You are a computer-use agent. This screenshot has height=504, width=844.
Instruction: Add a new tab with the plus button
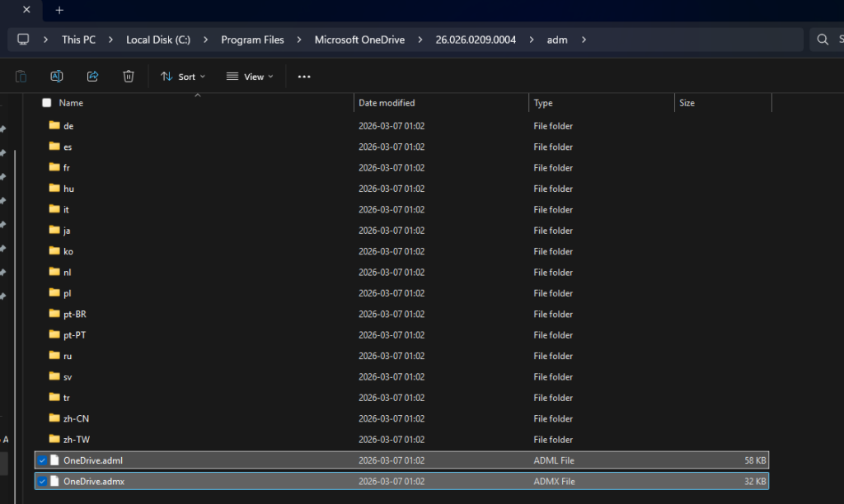click(x=59, y=11)
